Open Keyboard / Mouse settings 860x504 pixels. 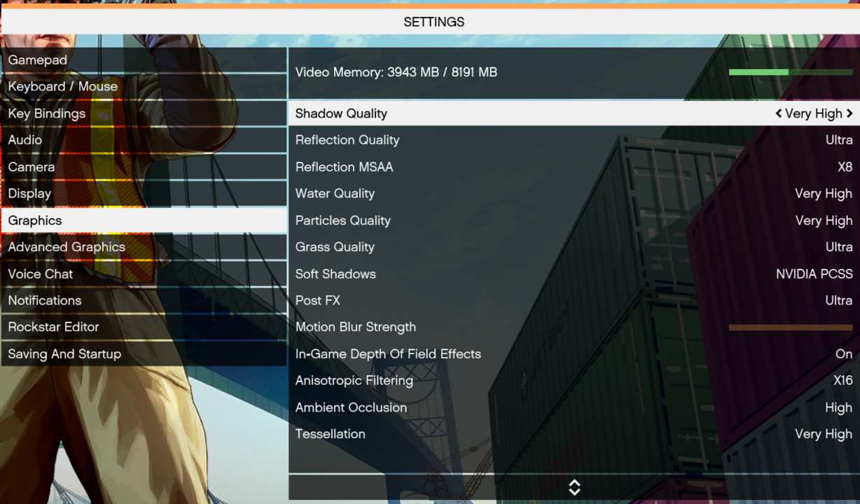pyautogui.click(x=144, y=87)
